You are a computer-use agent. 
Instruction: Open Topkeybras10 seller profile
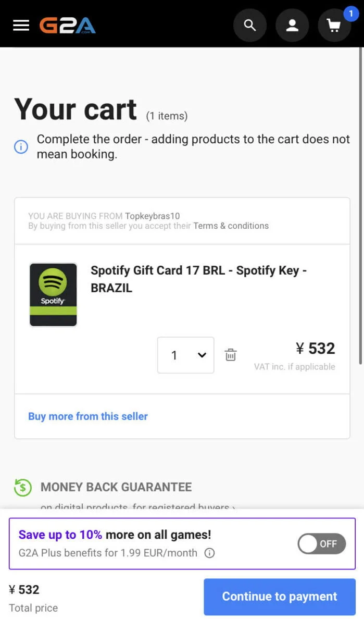tap(152, 216)
